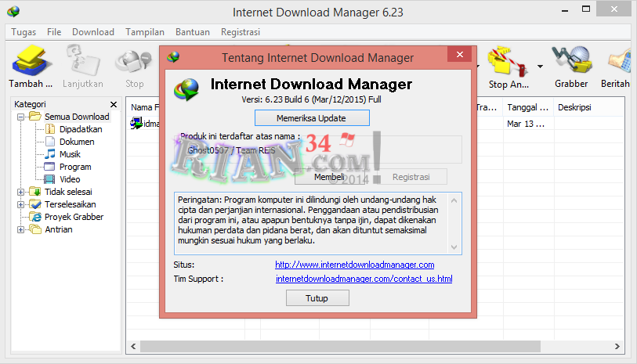Image resolution: width=637 pixels, height=364 pixels.
Task: Click the Tanggal column header
Action: [528, 107]
